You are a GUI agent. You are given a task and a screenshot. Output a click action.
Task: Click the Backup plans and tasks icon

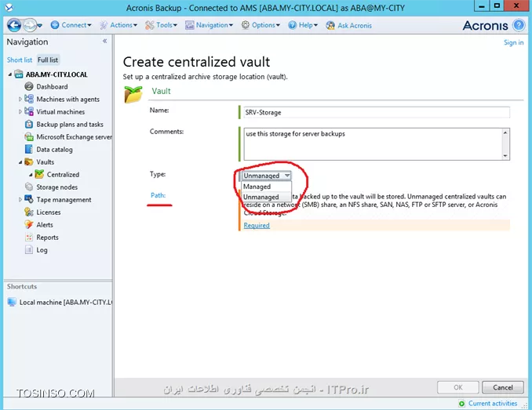(29, 124)
